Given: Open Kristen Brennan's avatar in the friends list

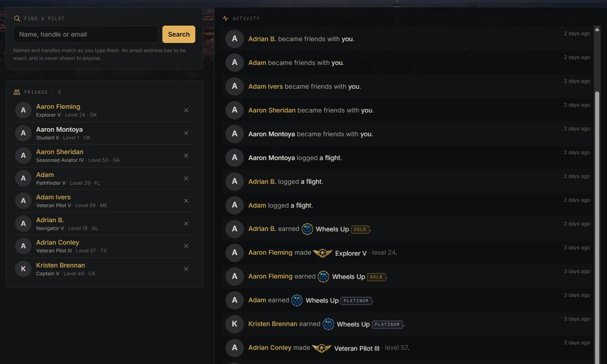Looking at the screenshot, I should click(x=23, y=269).
